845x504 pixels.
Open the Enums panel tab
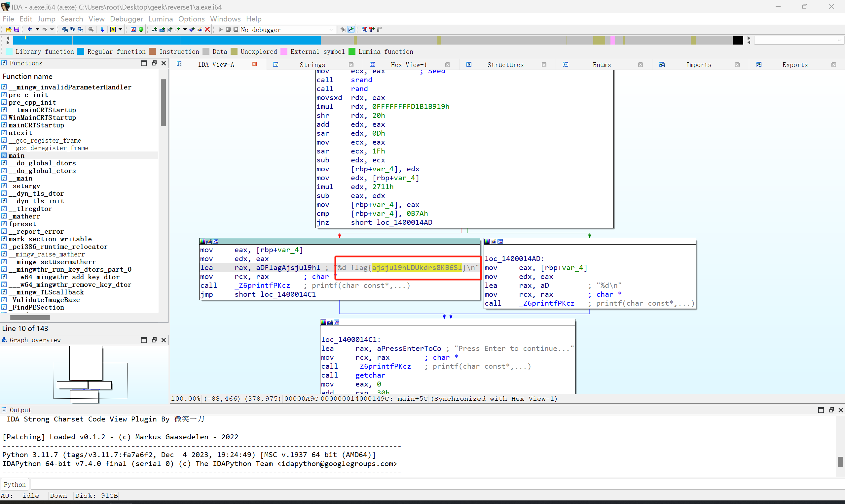601,64
